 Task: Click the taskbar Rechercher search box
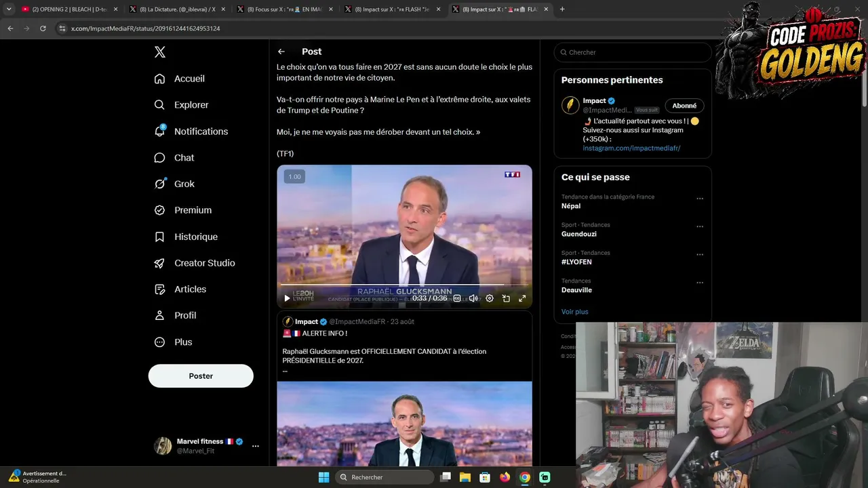[384, 477]
